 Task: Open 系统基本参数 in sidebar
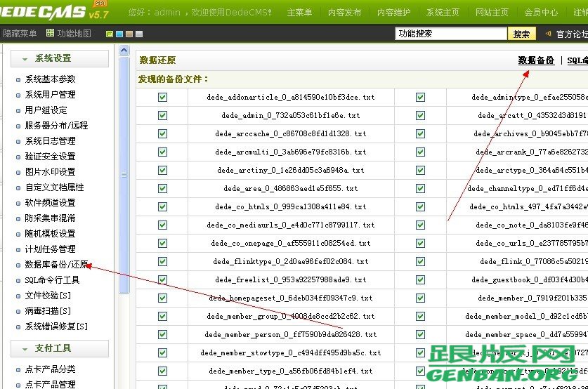point(51,79)
